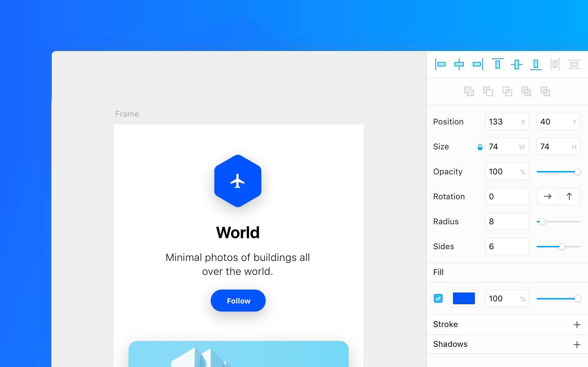Click the Radius slider handle
Image resolution: width=588 pixels, height=367 pixels.
coord(542,222)
